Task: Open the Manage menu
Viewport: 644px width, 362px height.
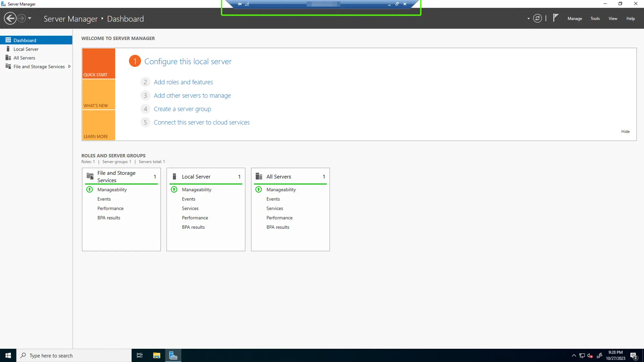Action: pyautogui.click(x=575, y=18)
